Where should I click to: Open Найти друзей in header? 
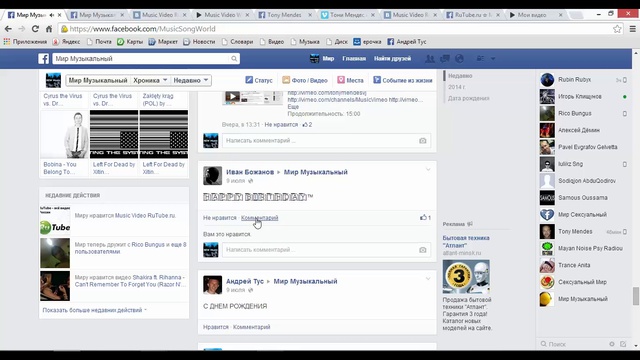392,59
